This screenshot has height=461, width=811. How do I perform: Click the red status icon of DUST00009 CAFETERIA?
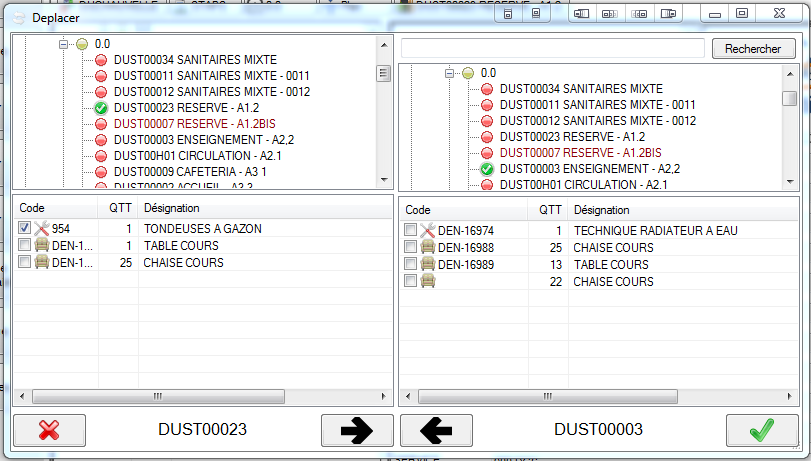(101, 171)
